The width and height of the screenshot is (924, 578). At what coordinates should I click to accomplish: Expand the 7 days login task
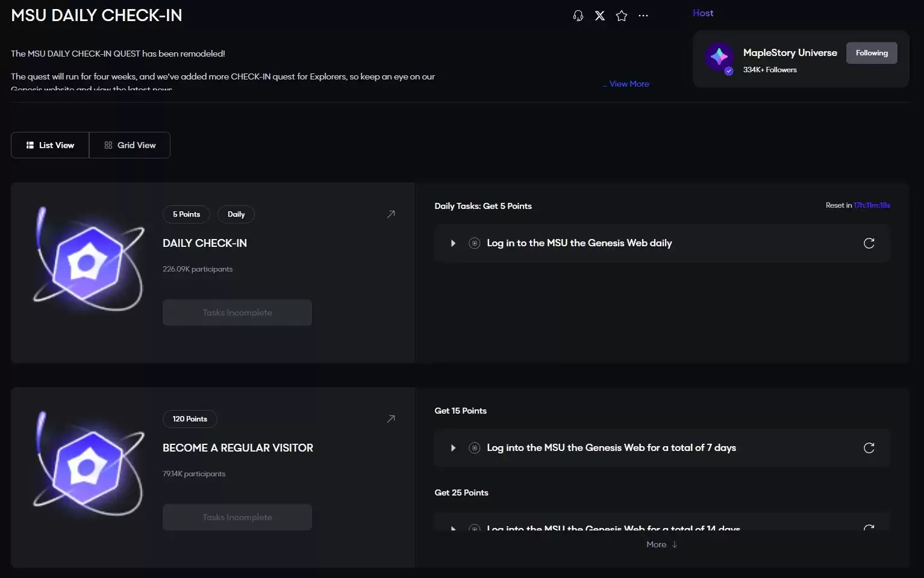(x=453, y=448)
